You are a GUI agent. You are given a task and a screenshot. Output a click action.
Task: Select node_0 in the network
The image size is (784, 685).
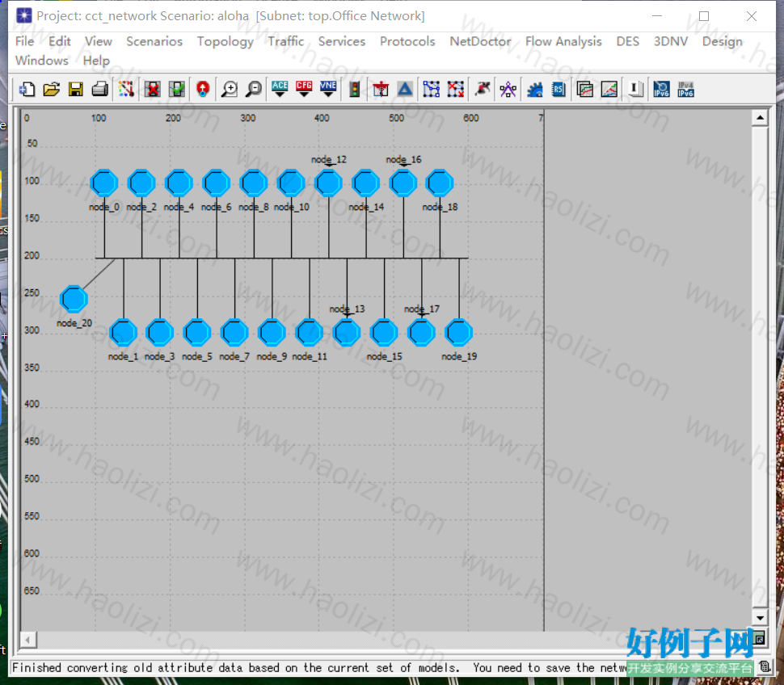coord(104,183)
